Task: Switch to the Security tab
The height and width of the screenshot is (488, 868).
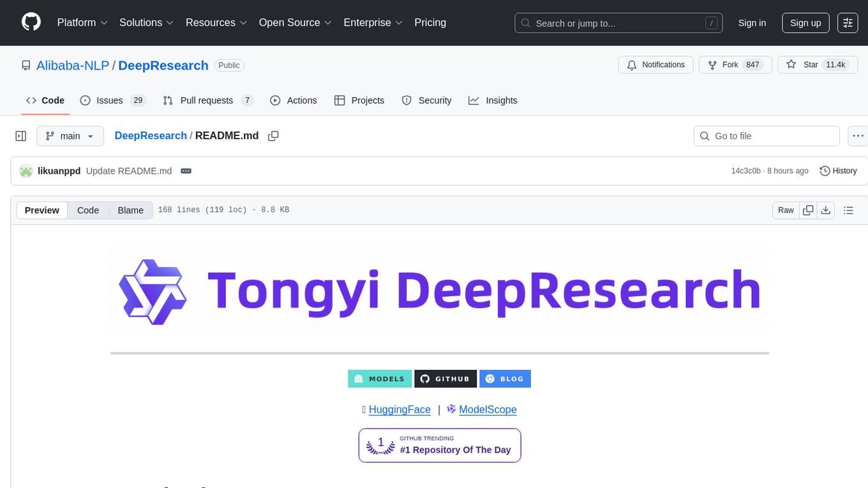Action: coord(426,100)
